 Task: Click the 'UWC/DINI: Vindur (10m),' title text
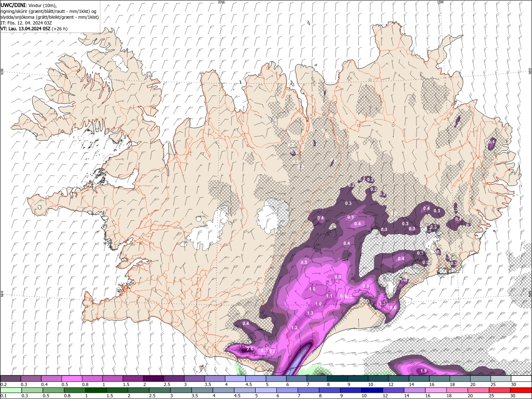coord(28,5)
